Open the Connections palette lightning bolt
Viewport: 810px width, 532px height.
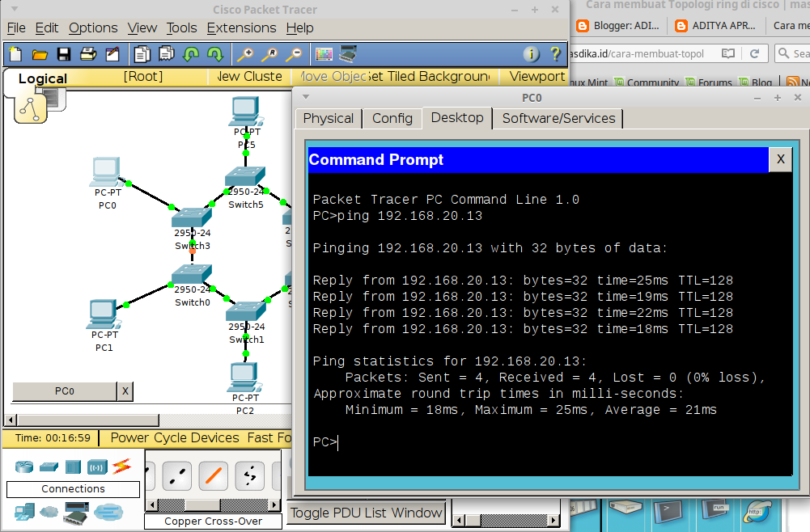(x=121, y=467)
